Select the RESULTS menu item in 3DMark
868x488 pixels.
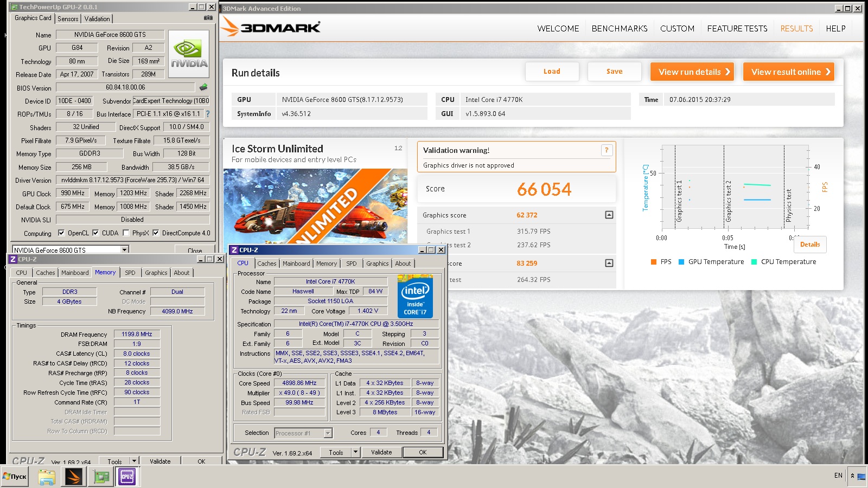click(x=796, y=29)
